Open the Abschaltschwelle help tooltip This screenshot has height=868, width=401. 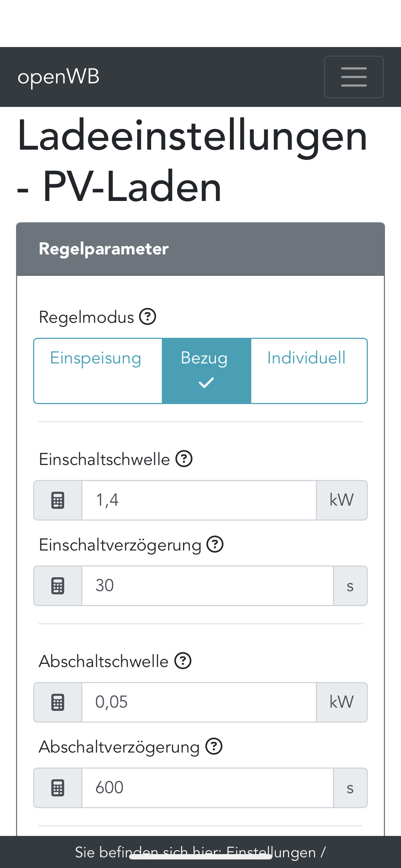183,661
